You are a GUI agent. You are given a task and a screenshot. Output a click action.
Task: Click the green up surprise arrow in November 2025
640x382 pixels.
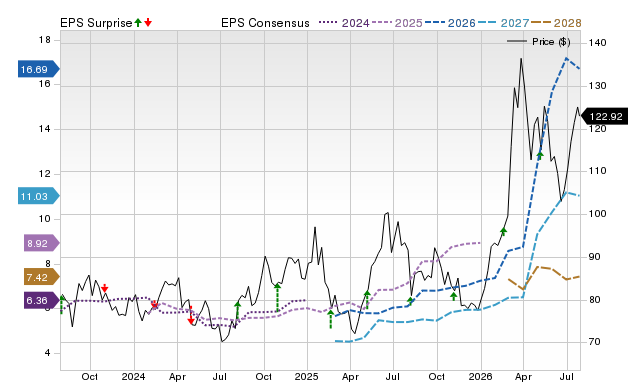tap(453, 296)
